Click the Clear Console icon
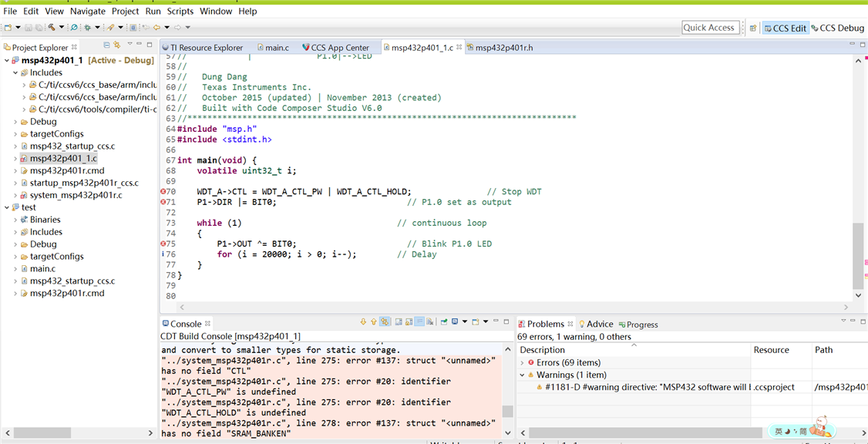The image size is (868, 444). [429, 321]
